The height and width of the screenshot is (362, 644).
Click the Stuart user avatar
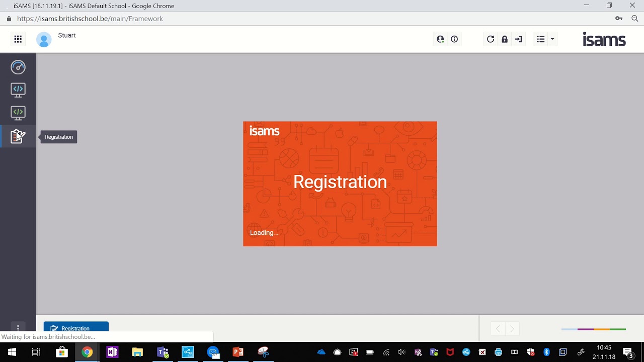click(44, 39)
